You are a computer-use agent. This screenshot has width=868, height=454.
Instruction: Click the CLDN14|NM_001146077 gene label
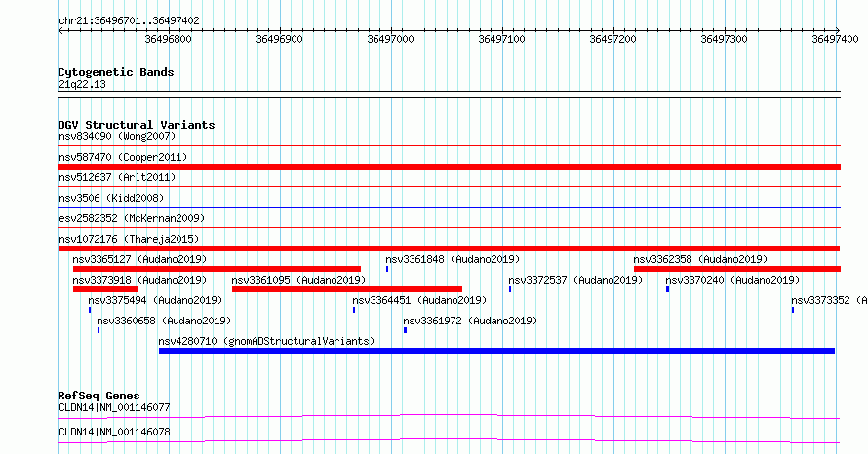point(114,407)
